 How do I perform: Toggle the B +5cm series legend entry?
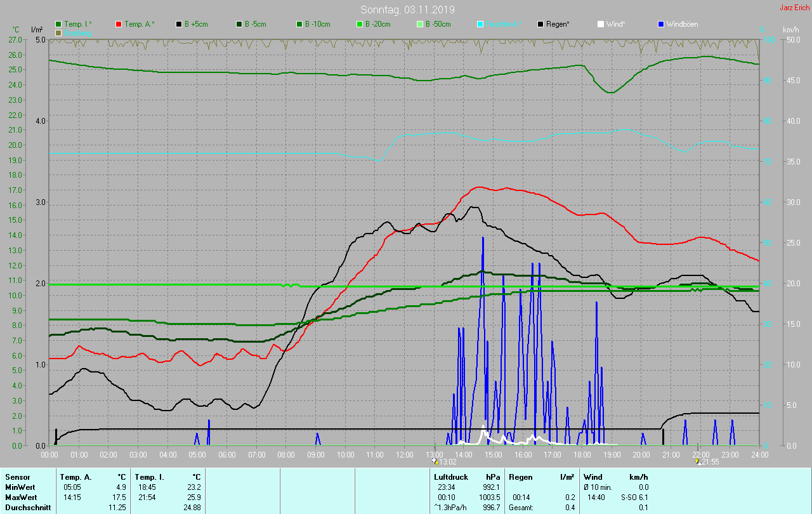click(195, 24)
